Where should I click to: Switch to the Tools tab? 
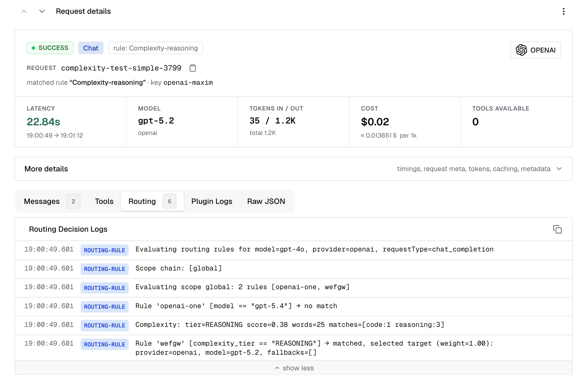[104, 201]
